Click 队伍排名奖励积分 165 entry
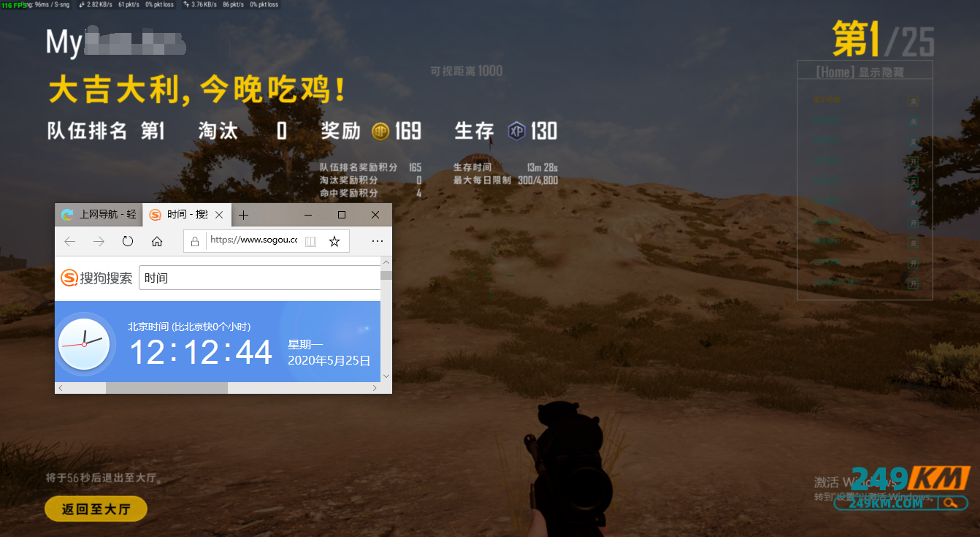 370,167
